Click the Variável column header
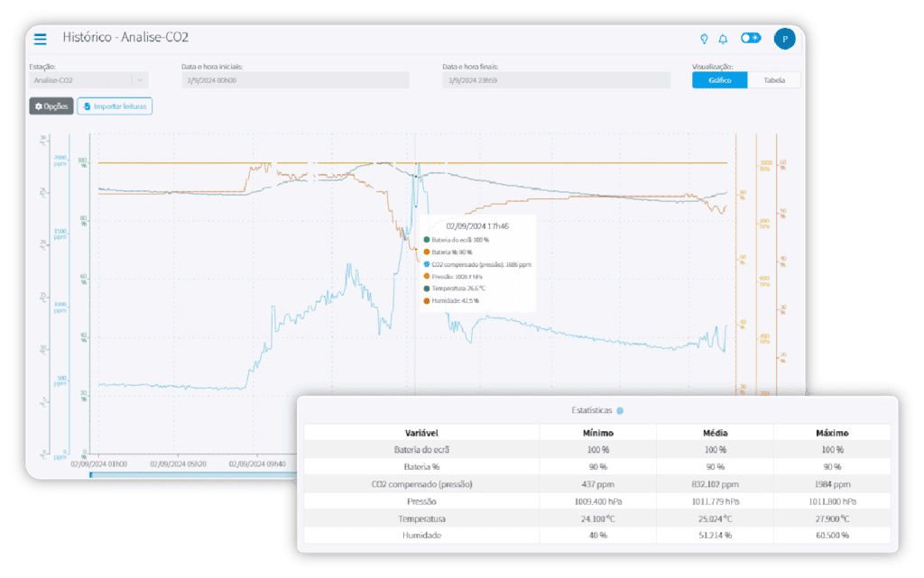The image size is (924, 578). tap(421, 433)
